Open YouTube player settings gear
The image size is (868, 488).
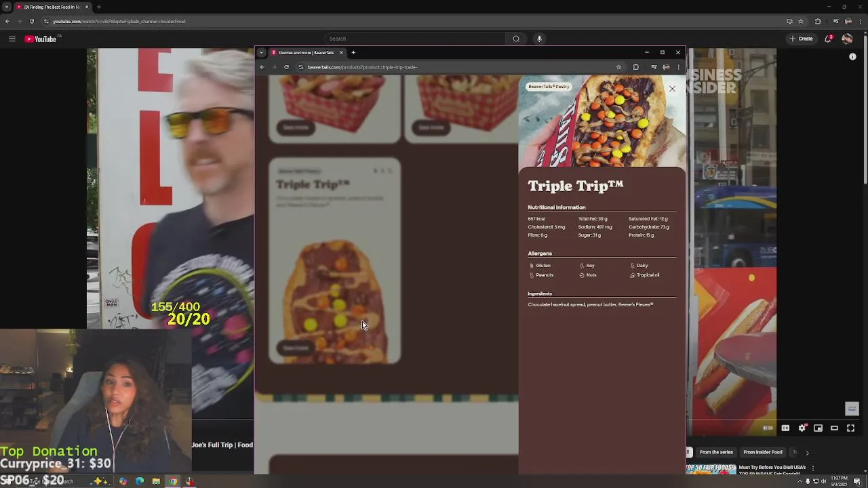tap(802, 428)
